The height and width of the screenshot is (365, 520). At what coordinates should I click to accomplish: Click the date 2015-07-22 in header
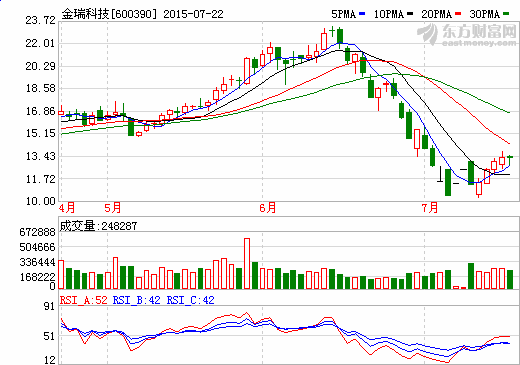[x=193, y=14]
